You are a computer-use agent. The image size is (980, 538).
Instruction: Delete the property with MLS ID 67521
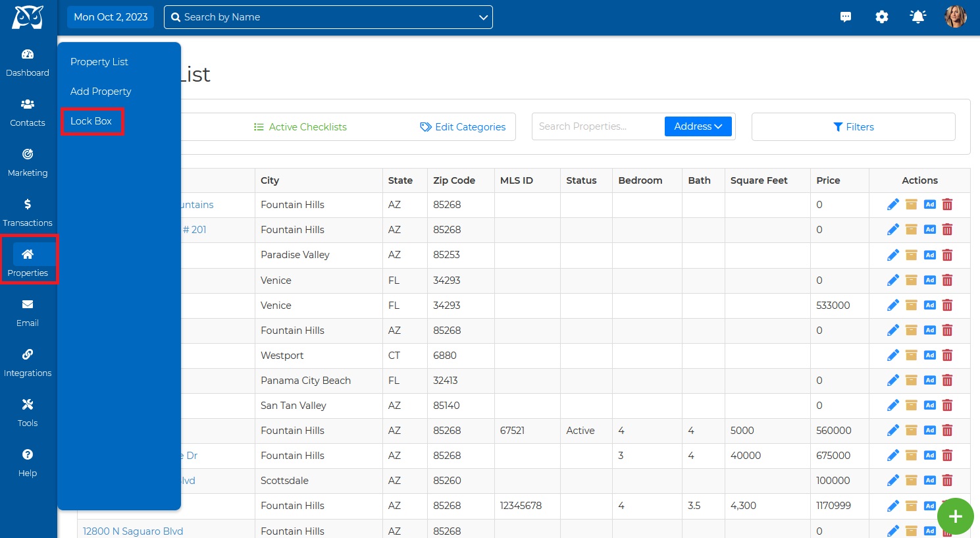[x=948, y=431]
